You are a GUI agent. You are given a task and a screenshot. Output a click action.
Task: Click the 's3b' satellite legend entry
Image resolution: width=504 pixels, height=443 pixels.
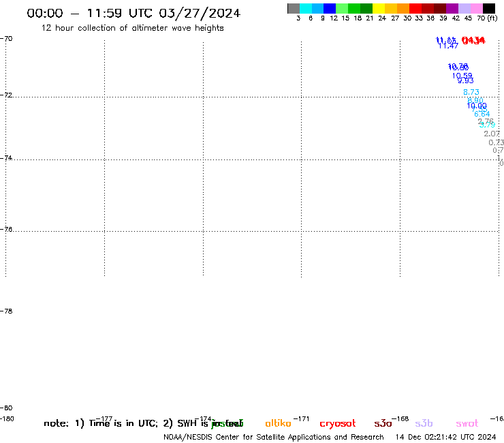point(424,423)
